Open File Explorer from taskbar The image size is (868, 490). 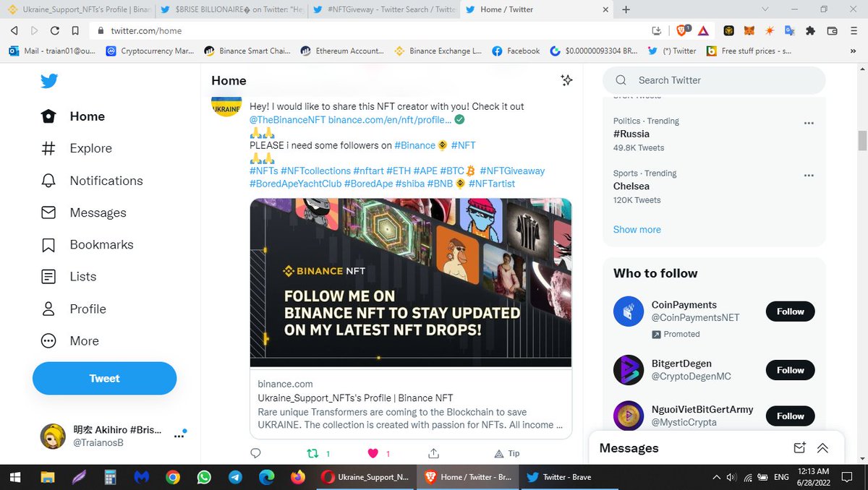47,477
